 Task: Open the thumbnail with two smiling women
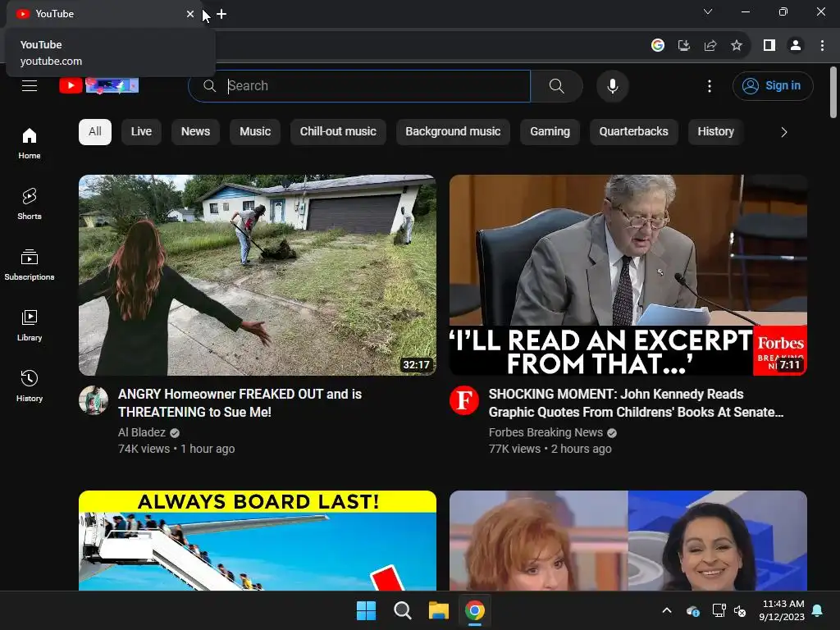(x=628, y=541)
